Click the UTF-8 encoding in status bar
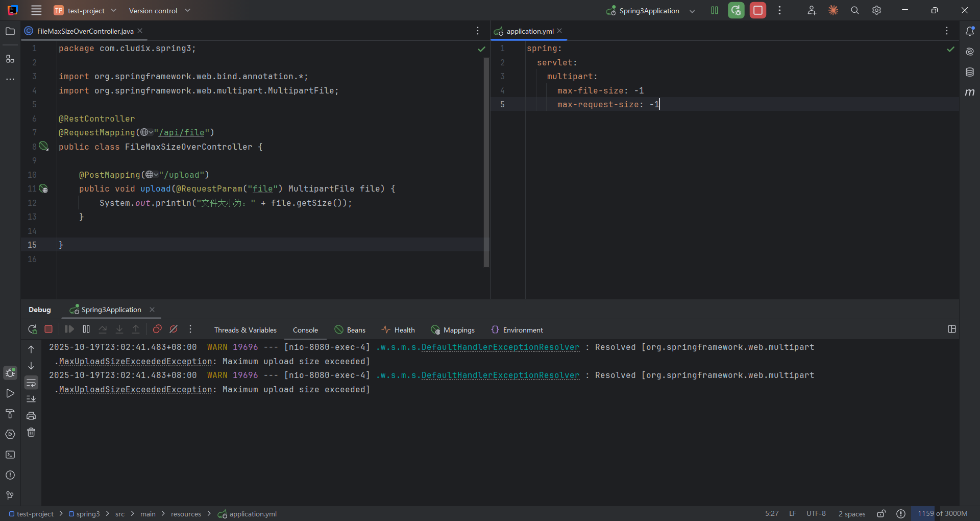The width and height of the screenshot is (980, 521). (816, 513)
